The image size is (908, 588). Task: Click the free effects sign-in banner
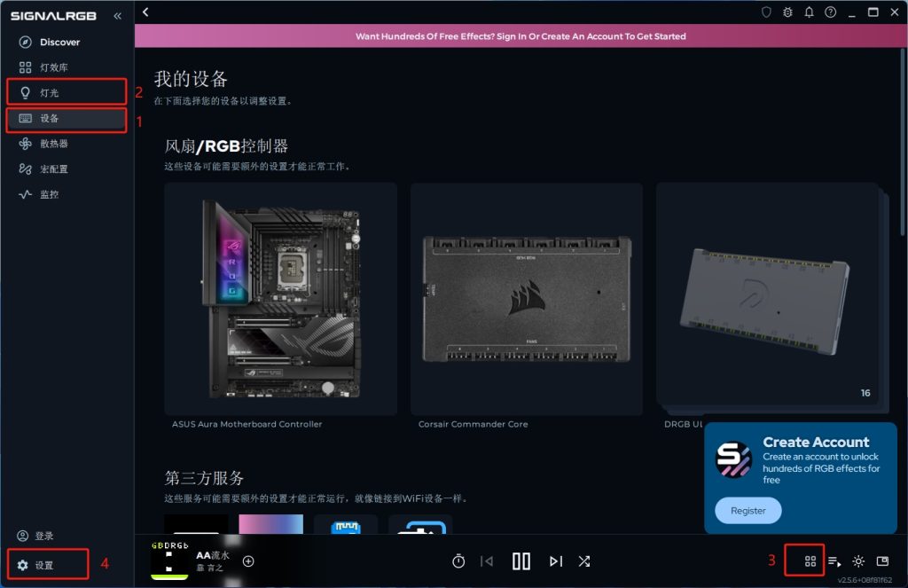[521, 35]
